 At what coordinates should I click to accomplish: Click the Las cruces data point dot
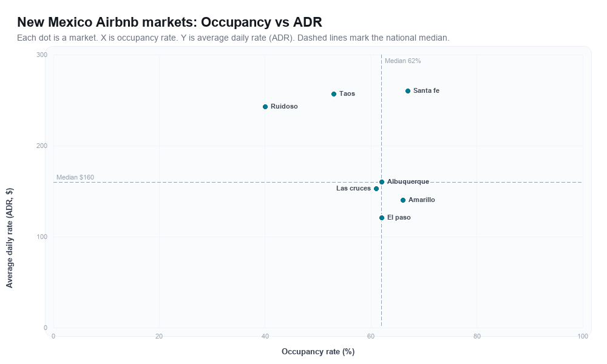tap(376, 189)
